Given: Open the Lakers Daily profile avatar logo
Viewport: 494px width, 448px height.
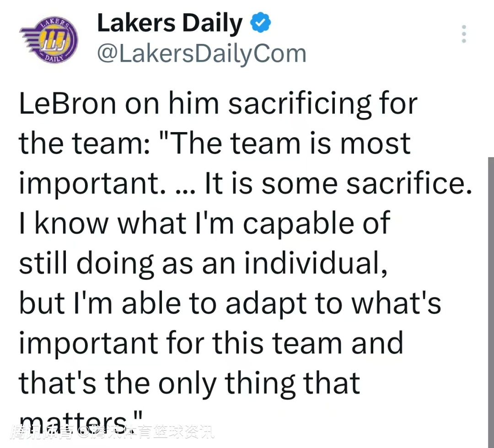Looking at the screenshot, I should pos(48,40).
